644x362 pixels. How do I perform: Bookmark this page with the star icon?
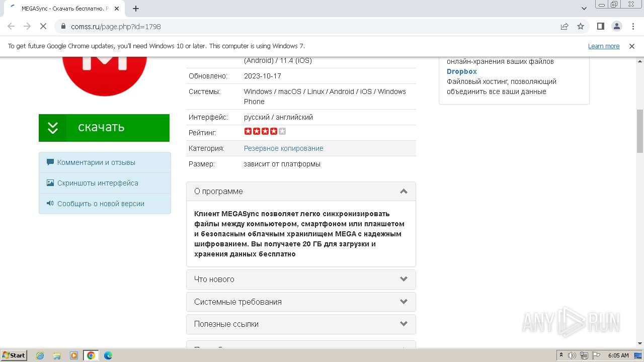pos(581,26)
